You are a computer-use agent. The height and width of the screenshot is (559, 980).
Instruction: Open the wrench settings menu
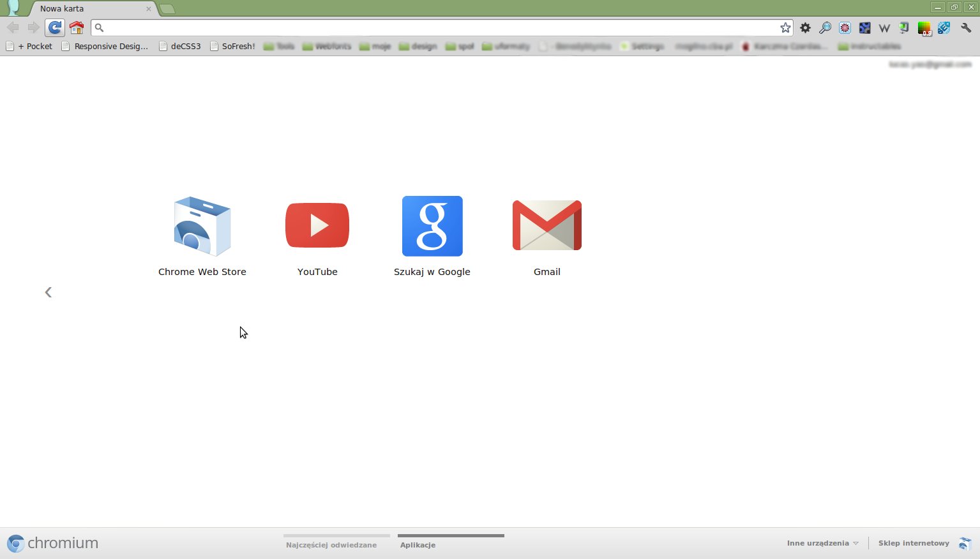tap(966, 27)
